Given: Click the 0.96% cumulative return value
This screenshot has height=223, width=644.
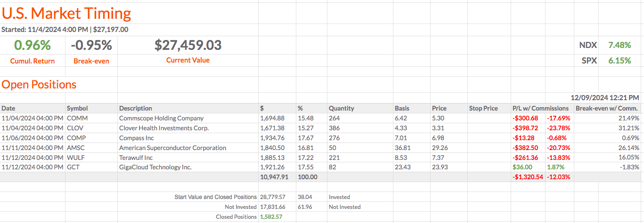Looking at the screenshot, I should click(x=32, y=45).
